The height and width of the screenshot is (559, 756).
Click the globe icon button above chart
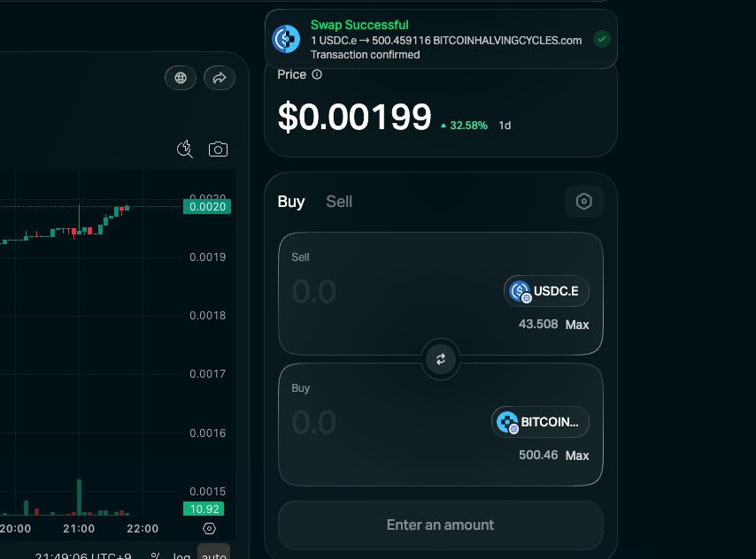tap(181, 78)
